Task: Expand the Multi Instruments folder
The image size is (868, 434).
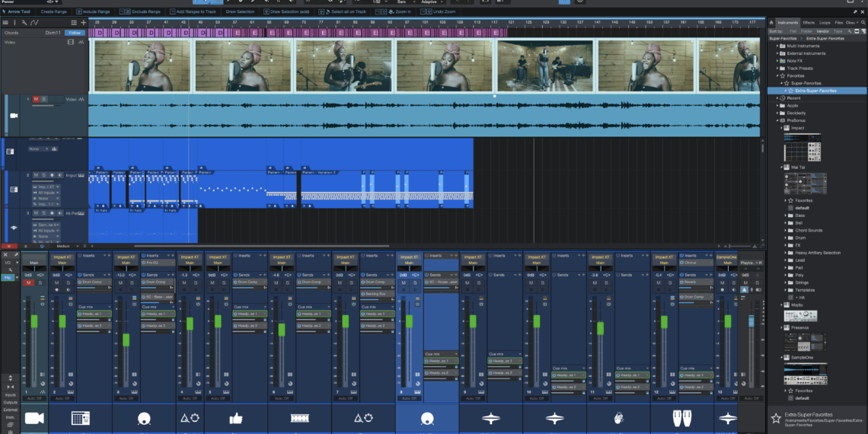Action: click(778, 46)
